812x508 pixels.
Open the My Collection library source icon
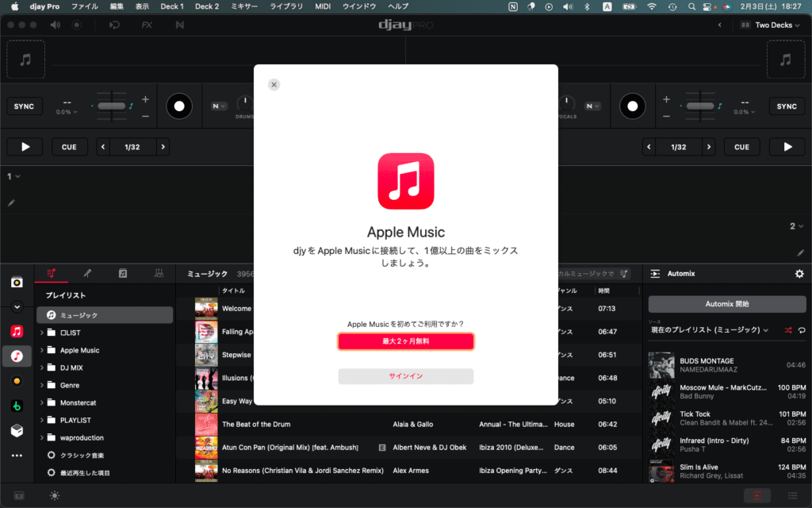tap(17, 282)
